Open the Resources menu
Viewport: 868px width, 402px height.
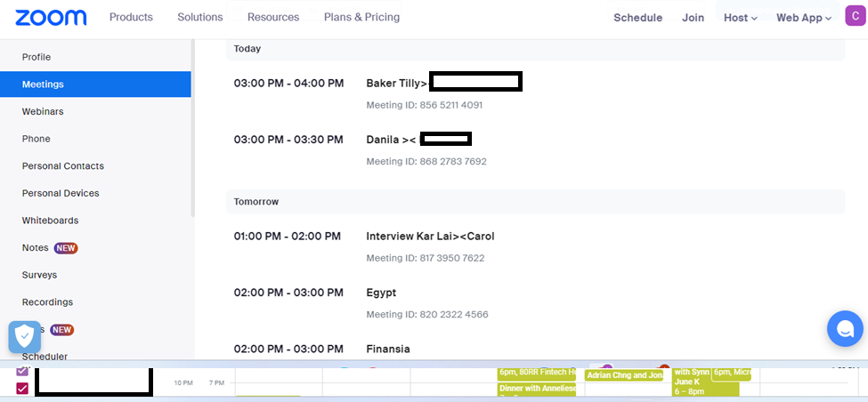(273, 17)
